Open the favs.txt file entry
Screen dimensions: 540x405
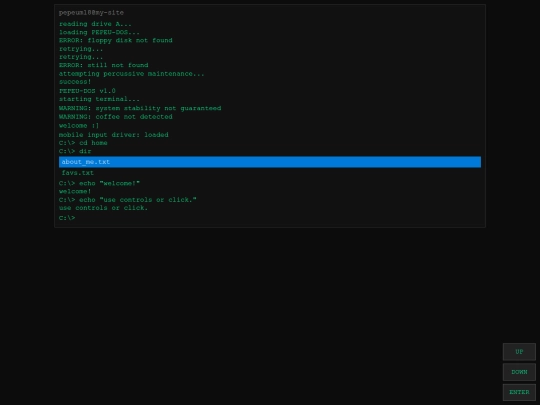(x=270, y=173)
